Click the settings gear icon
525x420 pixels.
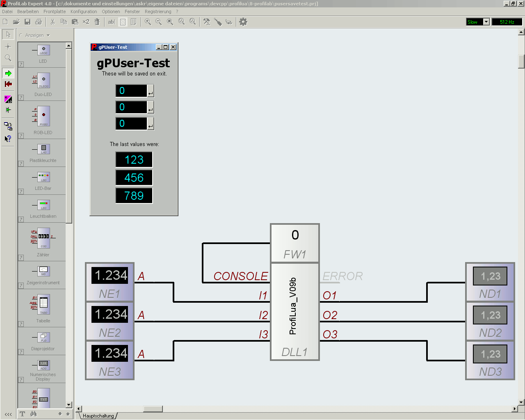point(243,22)
